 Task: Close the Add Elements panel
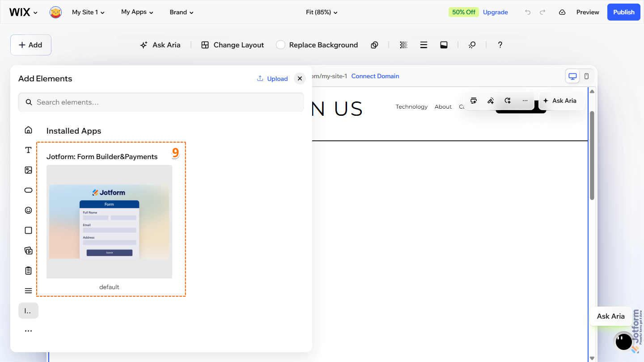pyautogui.click(x=300, y=78)
